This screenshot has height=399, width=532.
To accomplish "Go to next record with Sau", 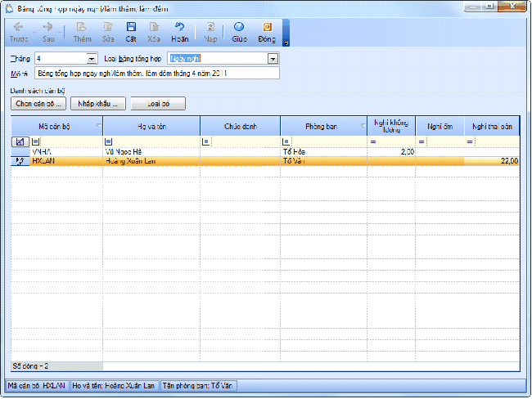I will (48, 32).
